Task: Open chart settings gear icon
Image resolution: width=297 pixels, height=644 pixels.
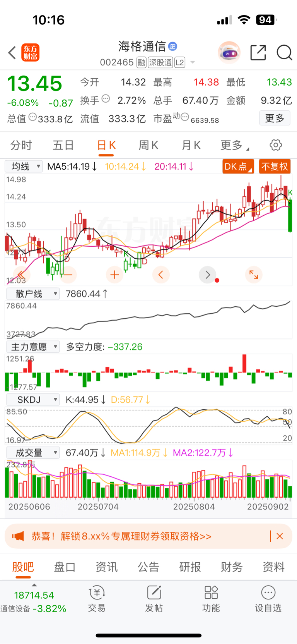Action: (276, 145)
